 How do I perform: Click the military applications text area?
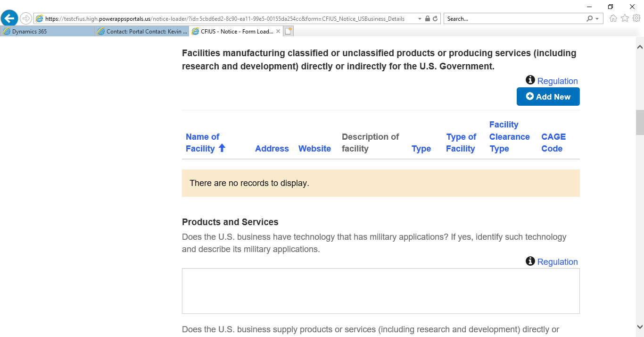(x=380, y=291)
